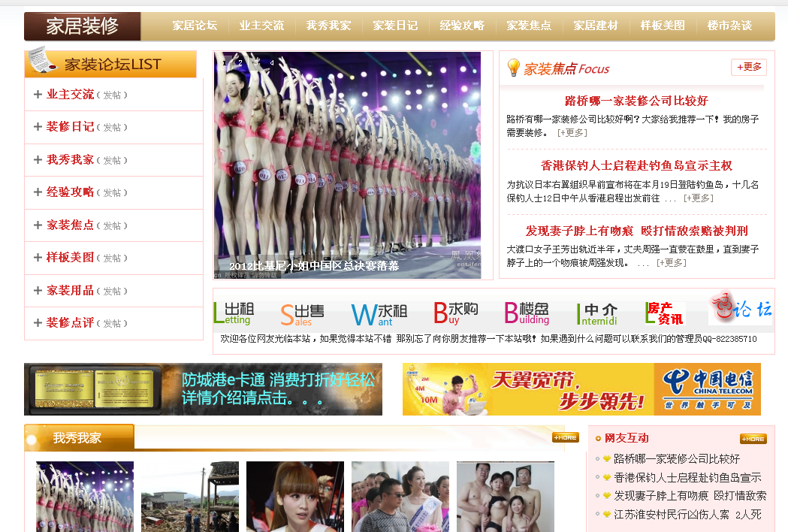Switch to the 经验攻略 tab
Image resolution: width=788 pixels, height=532 pixels.
(x=462, y=25)
